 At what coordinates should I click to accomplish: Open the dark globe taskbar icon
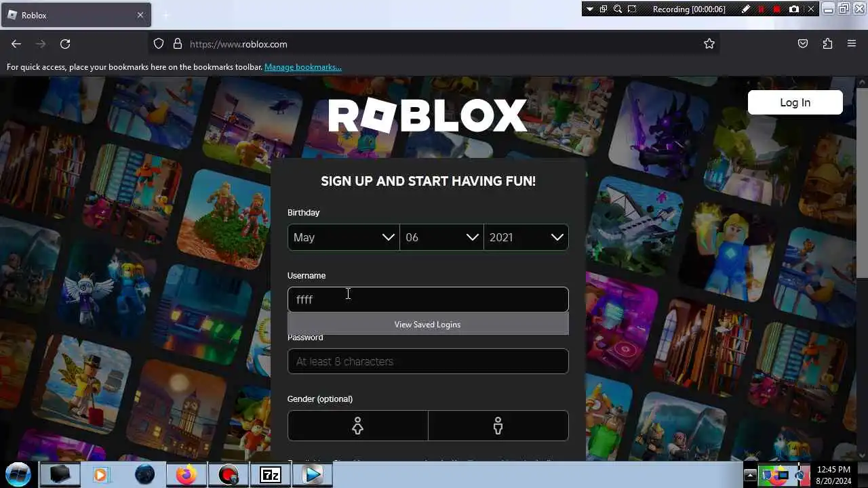pos(144,475)
